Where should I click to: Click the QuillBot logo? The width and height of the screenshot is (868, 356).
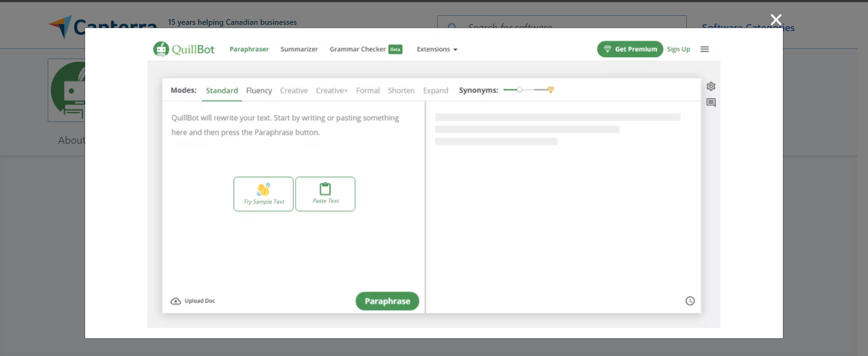click(x=184, y=49)
